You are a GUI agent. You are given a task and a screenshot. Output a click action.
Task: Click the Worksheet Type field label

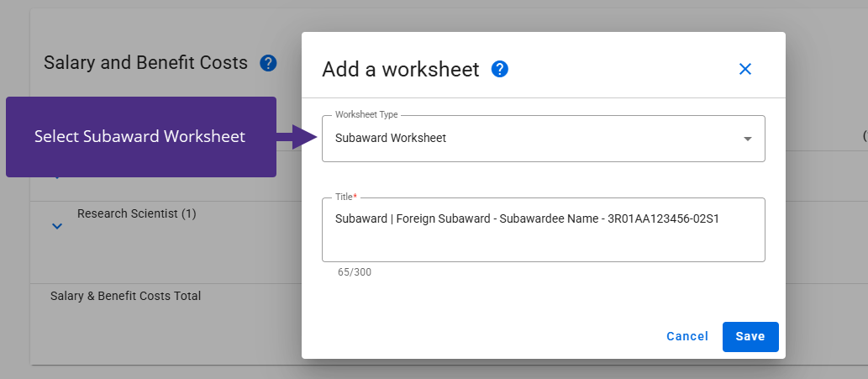[366, 114]
